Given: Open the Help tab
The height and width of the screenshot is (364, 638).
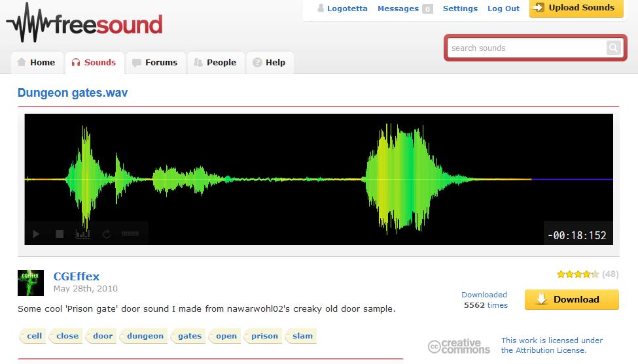Looking at the screenshot, I should coord(269,63).
